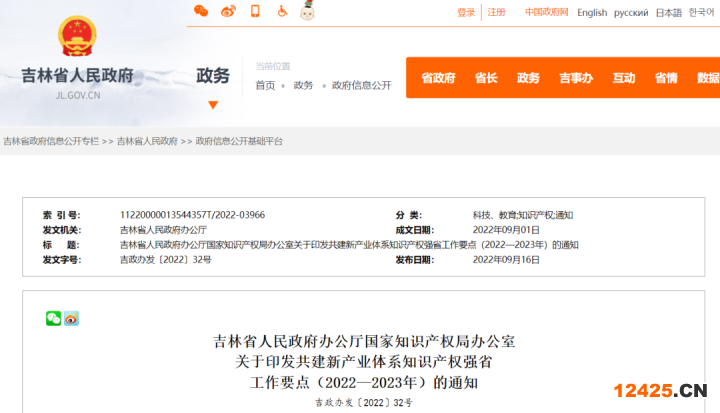The height and width of the screenshot is (413, 720).
Task: Click the 登录 login link
Action: coord(466,13)
